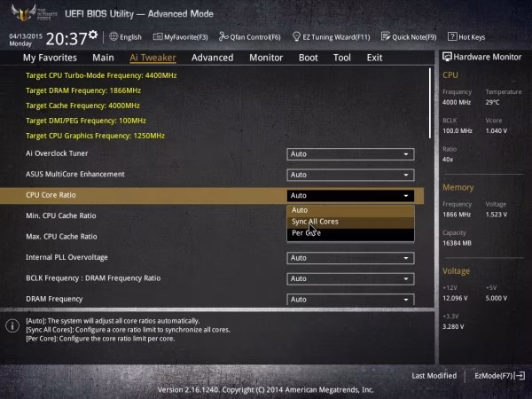Open BCLK Frequency : DRAM Frequency Ratio dropdown
The height and width of the screenshot is (399, 532).
click(x=350, y=278)
